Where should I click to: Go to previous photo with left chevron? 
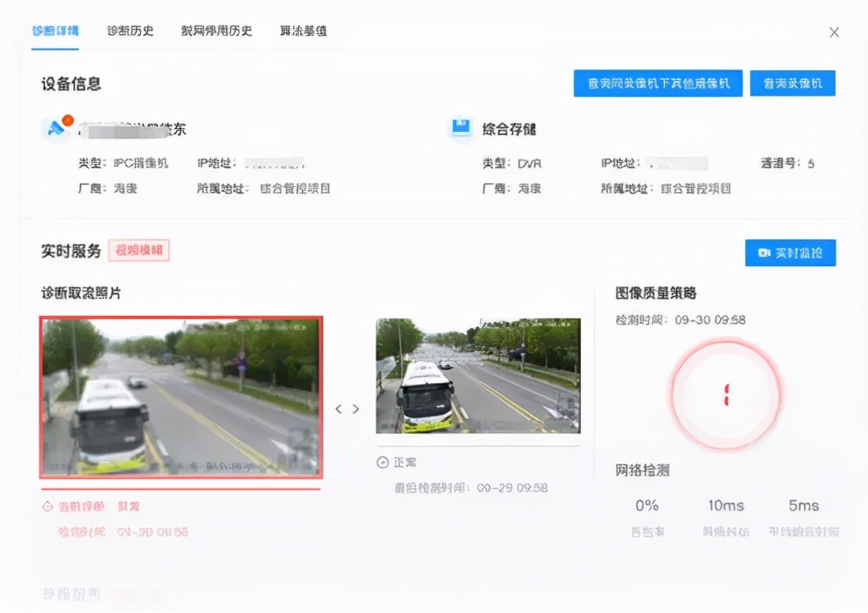click(339, 409)
